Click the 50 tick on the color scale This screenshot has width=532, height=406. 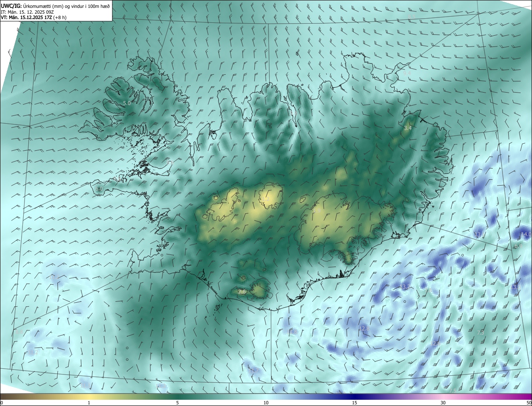pos(529,403)
